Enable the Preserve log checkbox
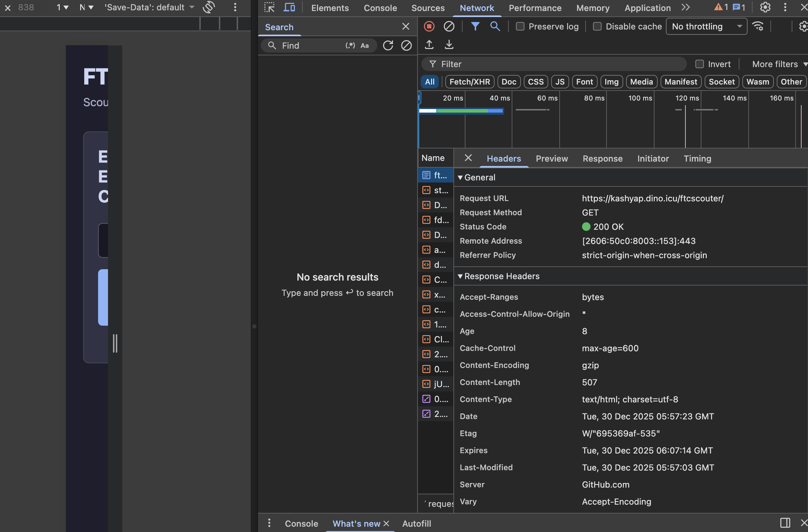This screenshot has width=808, height=532. coord(520,27)
